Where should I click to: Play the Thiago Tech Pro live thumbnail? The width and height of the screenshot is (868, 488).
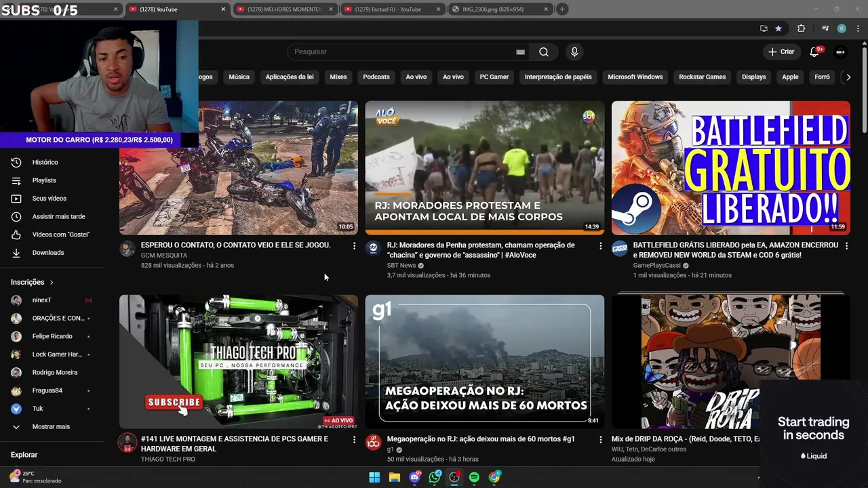point(239,361)
